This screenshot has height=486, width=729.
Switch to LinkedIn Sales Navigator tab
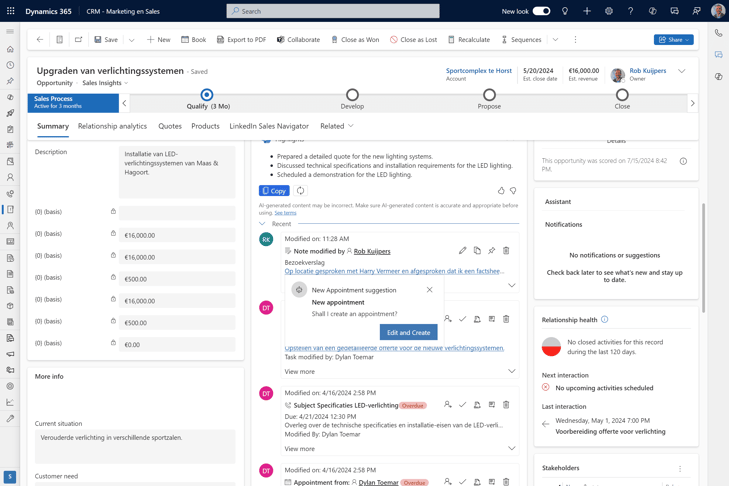click(x=269, y=126)
